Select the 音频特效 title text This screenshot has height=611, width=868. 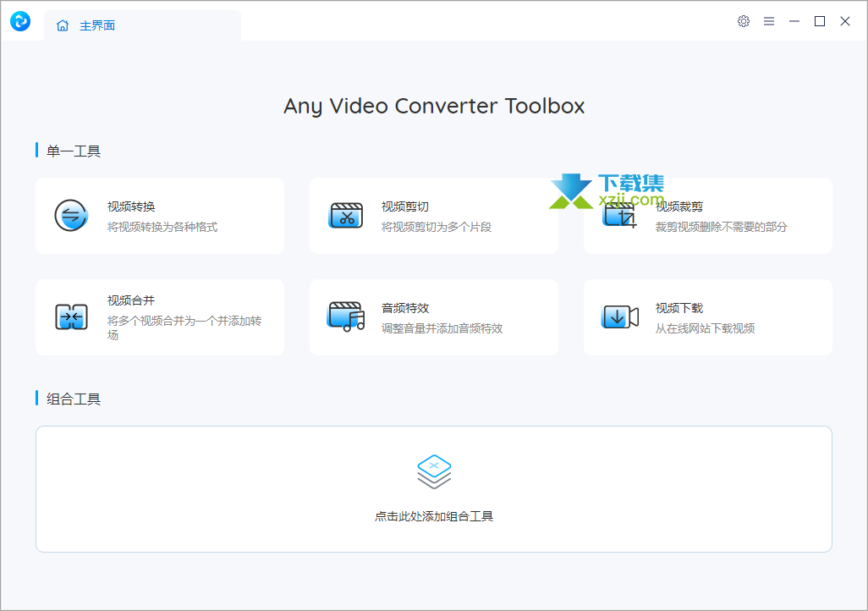tap(405, 308)
